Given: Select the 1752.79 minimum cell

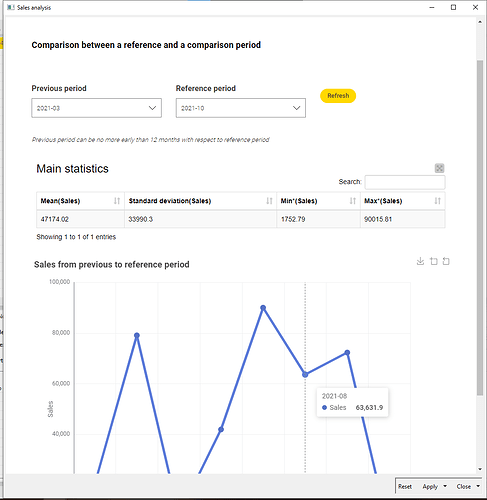Looking at the screenshot, I should 318,219.
